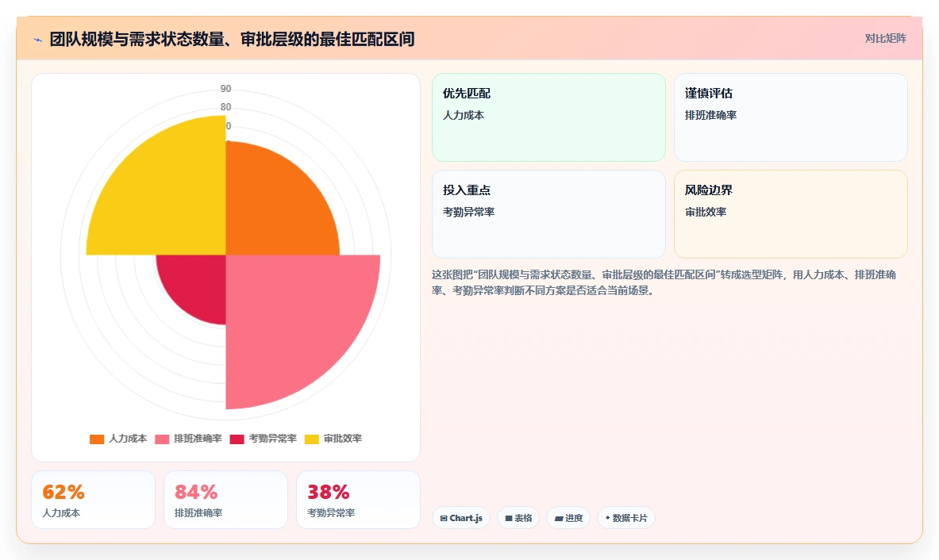Click the square icon in 表格 chip
Viewport: 939px width, 560px height.
pyautogui.click(x=509, y=518)
